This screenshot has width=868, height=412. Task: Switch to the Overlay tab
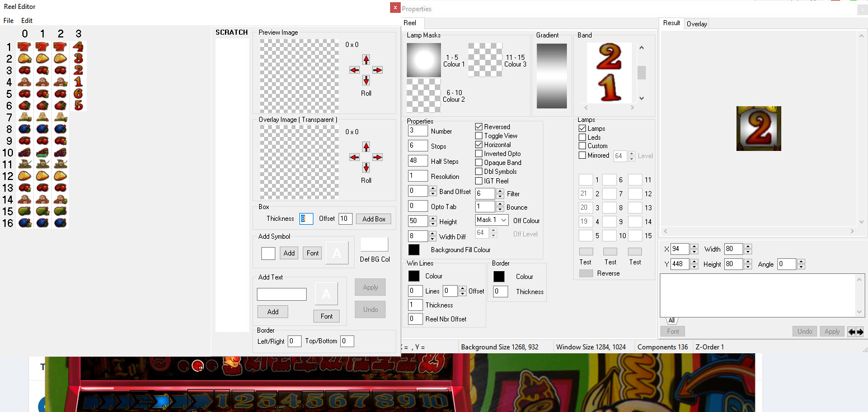[x=697, y=23]
